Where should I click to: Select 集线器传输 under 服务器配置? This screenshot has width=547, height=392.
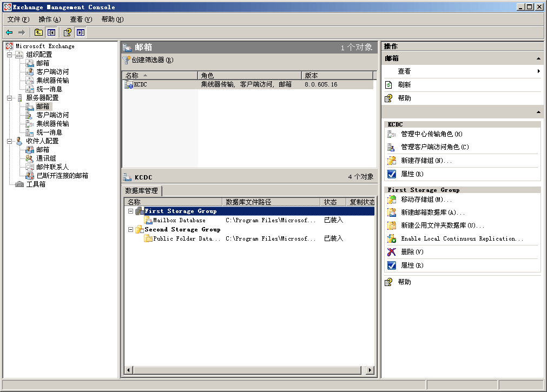pos(52,124)
